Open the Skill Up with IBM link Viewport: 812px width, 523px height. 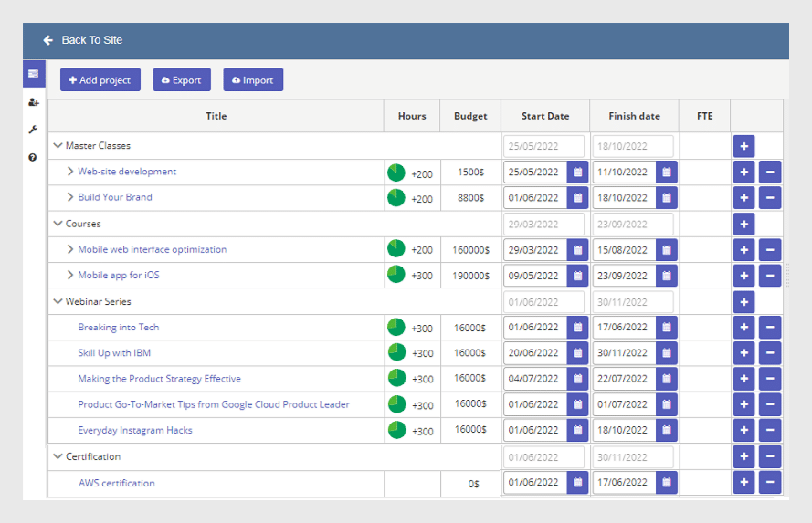[x=114, y=353]
